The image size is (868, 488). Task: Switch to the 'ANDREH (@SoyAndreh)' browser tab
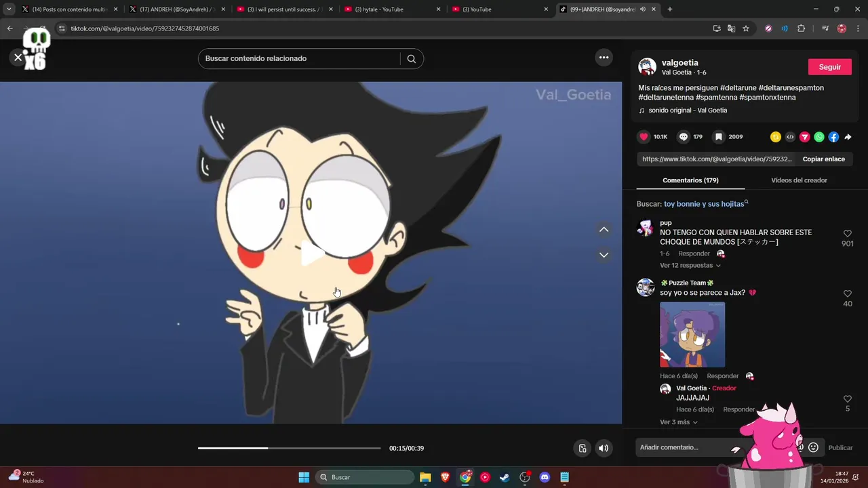click(x=178, y=9)
